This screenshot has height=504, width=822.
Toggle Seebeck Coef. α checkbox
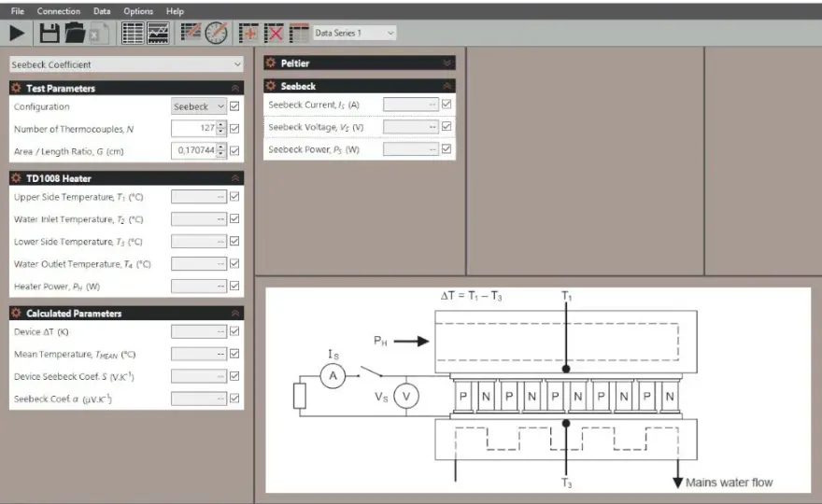click(234, 399)
